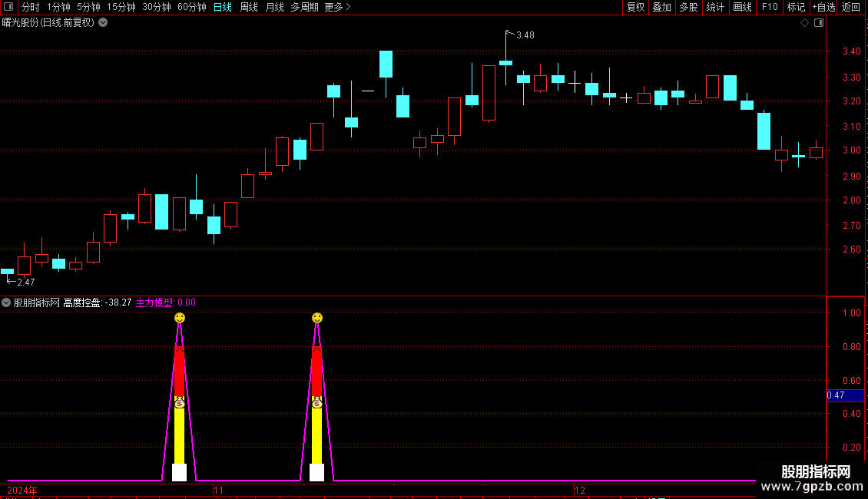The width and height of the screenshot is (868, 499).
Task: Click the 2024年 date axis label
Action: [22, 491]
